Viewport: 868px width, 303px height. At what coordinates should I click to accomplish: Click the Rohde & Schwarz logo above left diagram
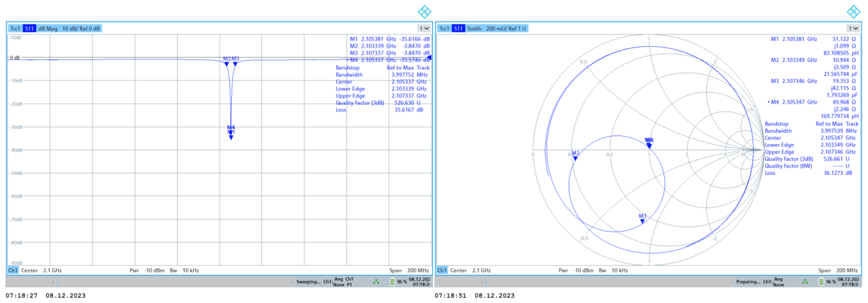pos(424,11)
